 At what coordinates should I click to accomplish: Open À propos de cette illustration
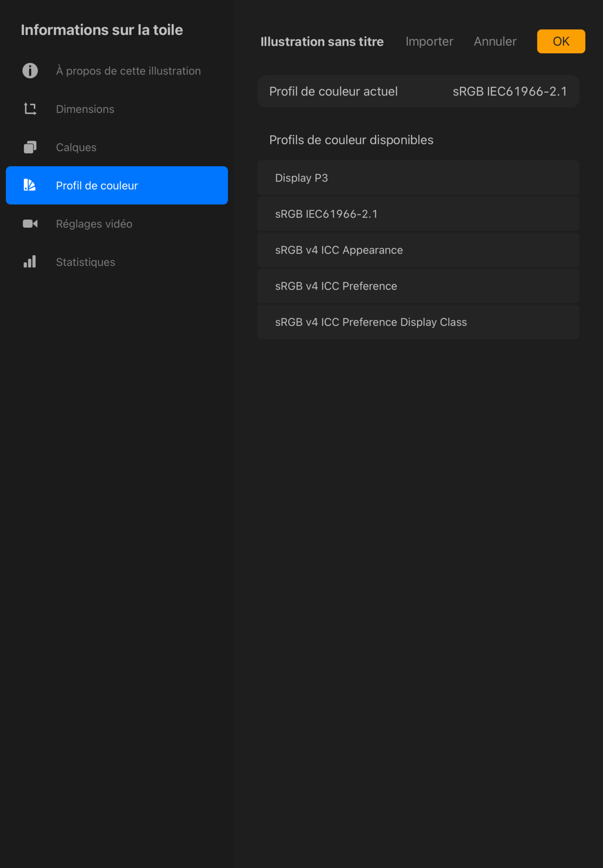click(x=128, y=71)
